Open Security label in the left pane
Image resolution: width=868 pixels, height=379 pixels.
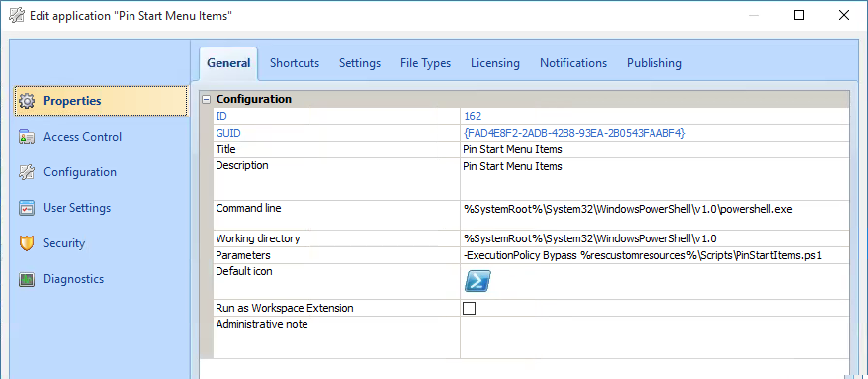[x=64, y=243]
